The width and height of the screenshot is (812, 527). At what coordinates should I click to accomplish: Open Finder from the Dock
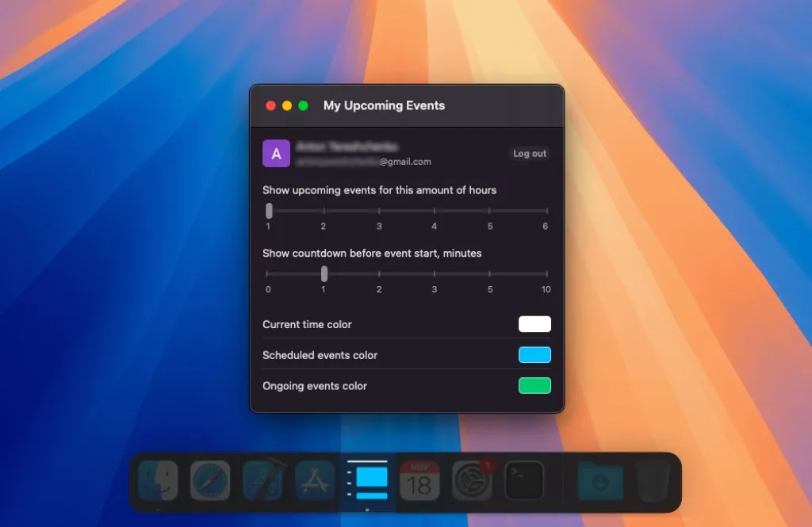[158, 481]
